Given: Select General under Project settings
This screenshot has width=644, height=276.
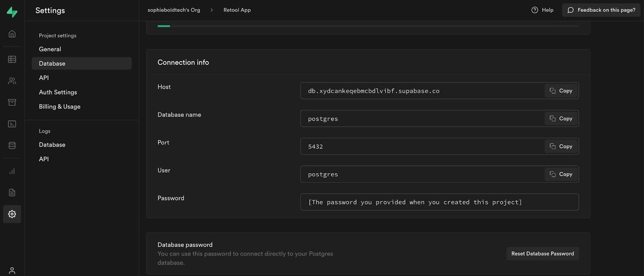Looking at the screenshot, I should point(50,49).
